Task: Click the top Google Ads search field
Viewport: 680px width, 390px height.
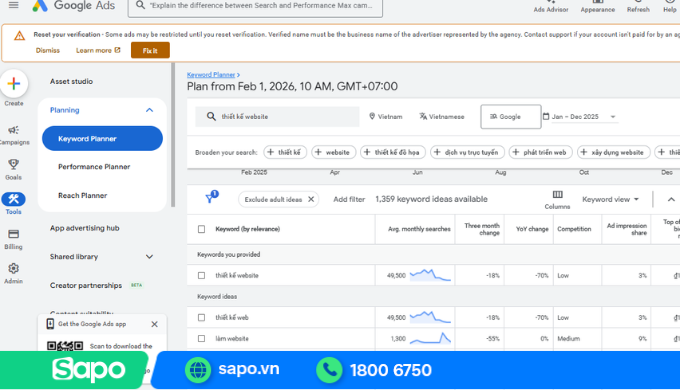Action: click(255, 6)
